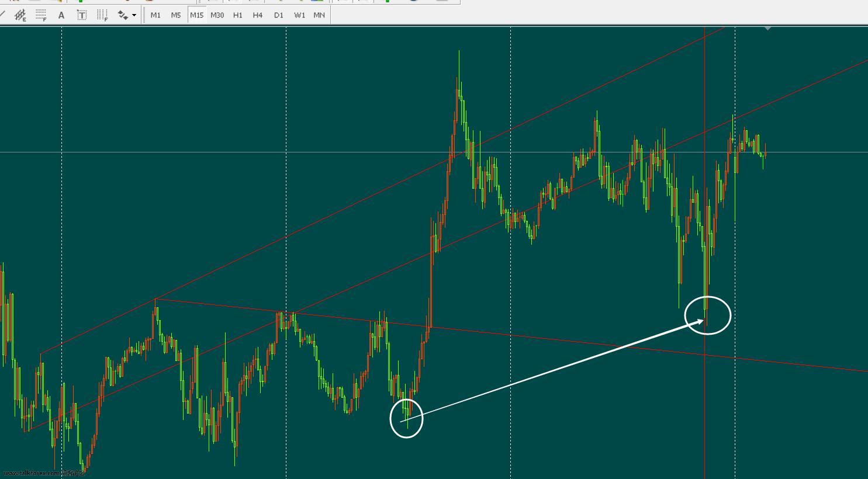Open the arrows tool dropdown arrow
868x479 pixels.
pyautogui.click(x=134, y=15)
